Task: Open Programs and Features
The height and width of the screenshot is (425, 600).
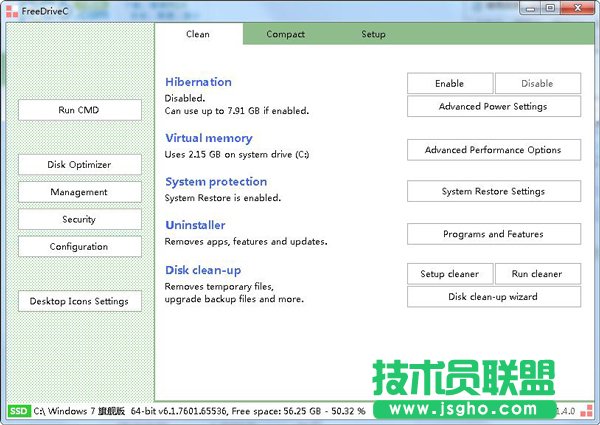Action: click(x=493, y=234)
